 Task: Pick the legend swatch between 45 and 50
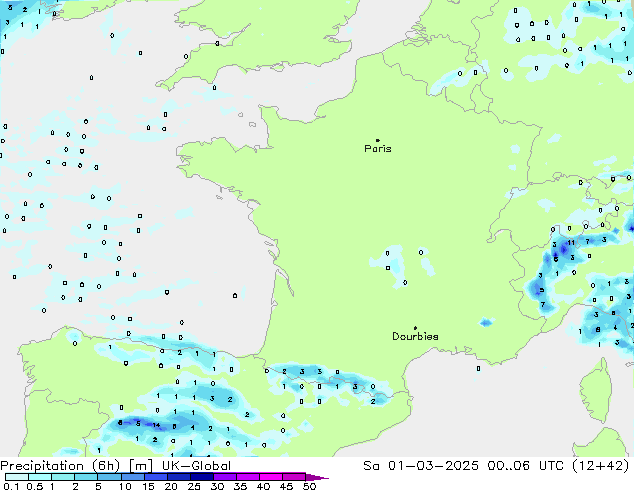tap(294, 477)
